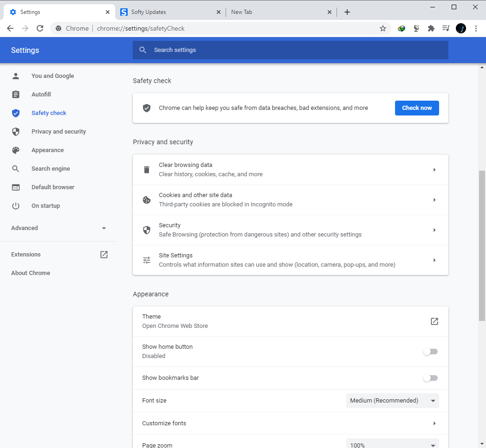This screenshot has width=486, height=448.
Task: Select Privacy and security in sidebar
Action: (58, 132)
